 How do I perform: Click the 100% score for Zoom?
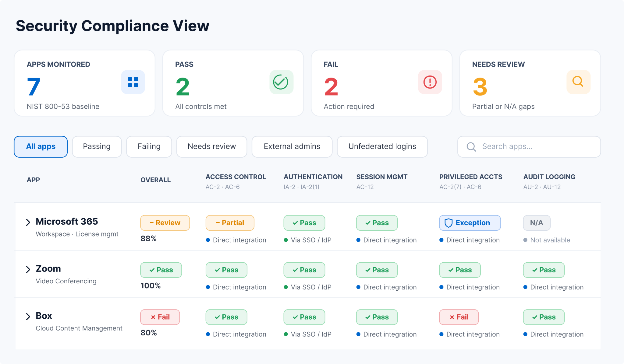[x=151, y=286]
